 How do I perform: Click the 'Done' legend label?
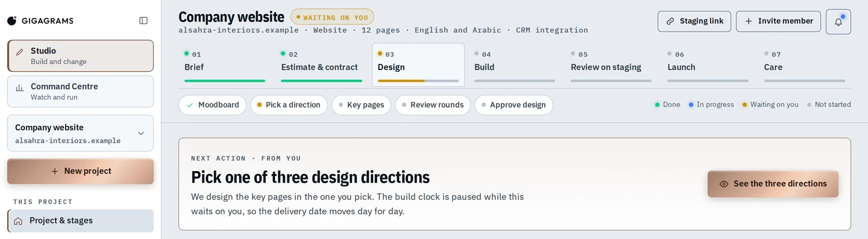pos(671,104)
